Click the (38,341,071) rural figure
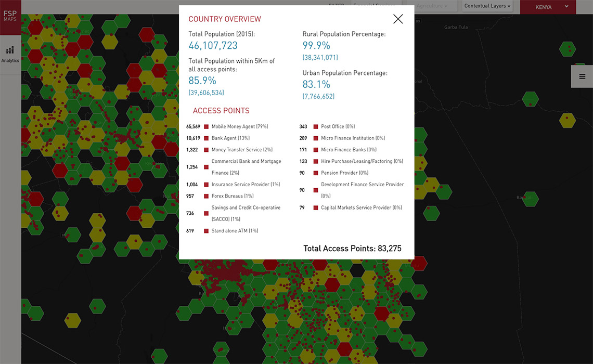Viewport: 593px width, 364px height. pos(320,57)
